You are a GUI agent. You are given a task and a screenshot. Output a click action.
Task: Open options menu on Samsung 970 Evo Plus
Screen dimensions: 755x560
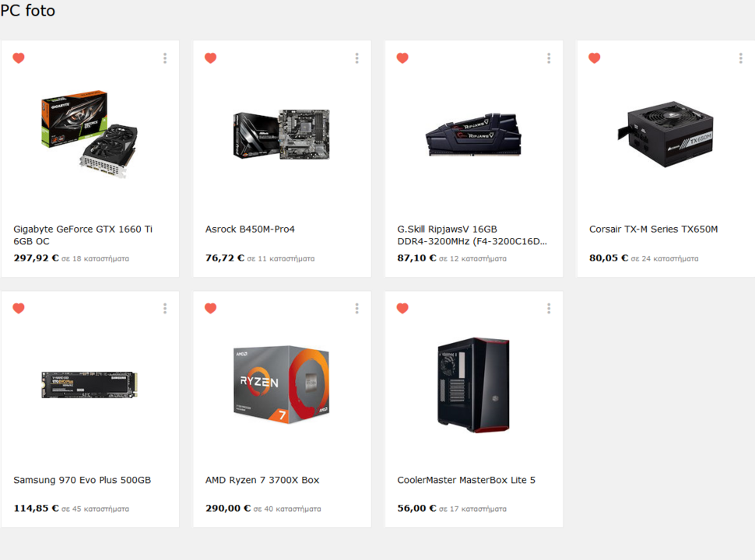click(165, 308)
